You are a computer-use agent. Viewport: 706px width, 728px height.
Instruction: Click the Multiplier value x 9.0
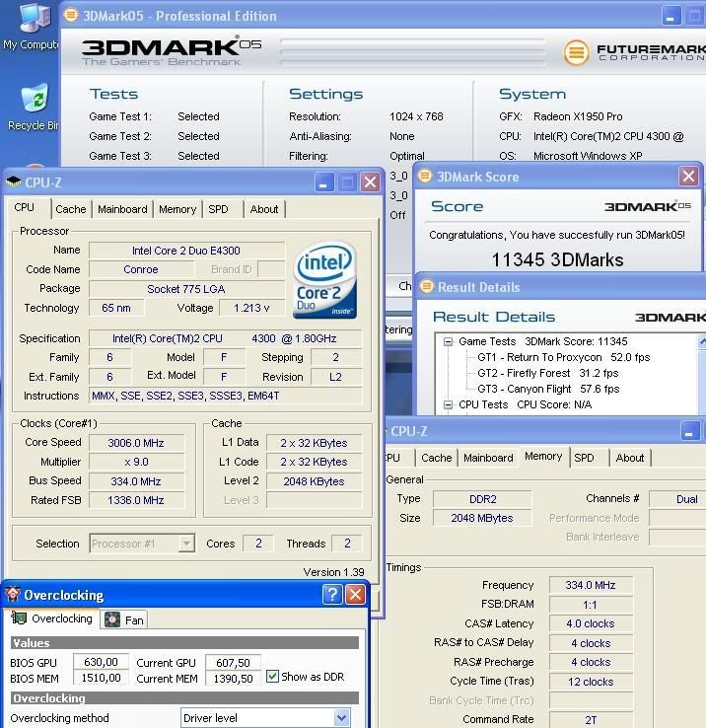[136, 462]
